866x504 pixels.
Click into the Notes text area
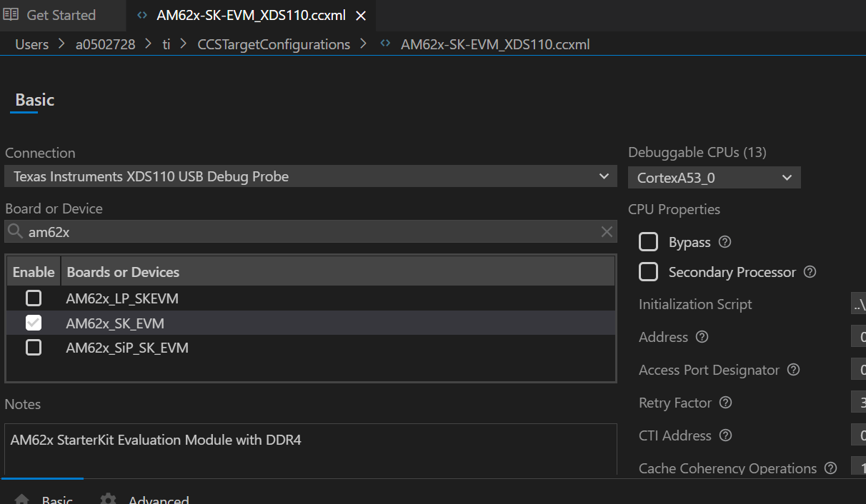coord(311,450)
